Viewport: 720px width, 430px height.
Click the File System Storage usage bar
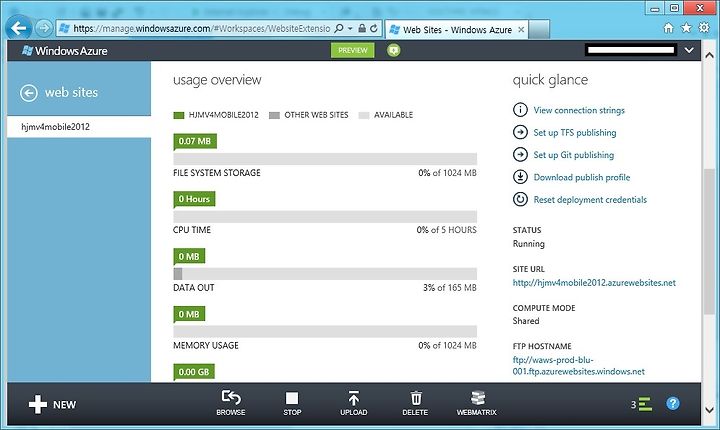tap(325, 159)
